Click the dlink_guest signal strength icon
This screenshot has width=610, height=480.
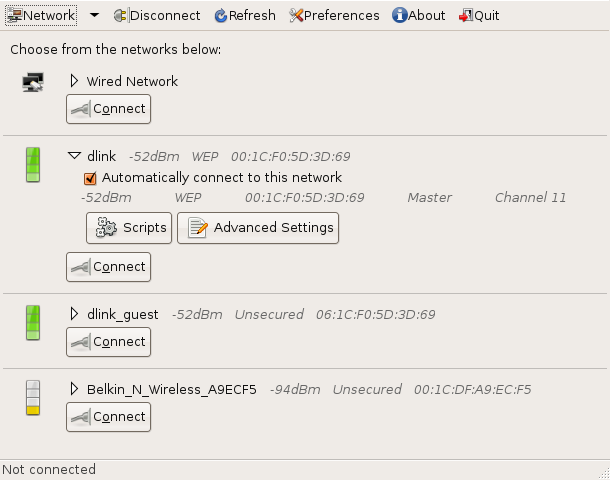(x=33, y=322)
